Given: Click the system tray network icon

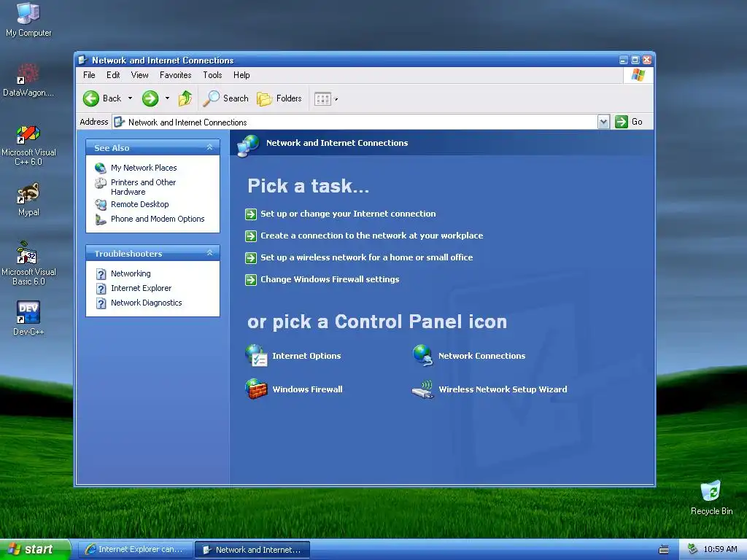Looking at the screenshot, I should pyautogui.click(x=692, y=549).
